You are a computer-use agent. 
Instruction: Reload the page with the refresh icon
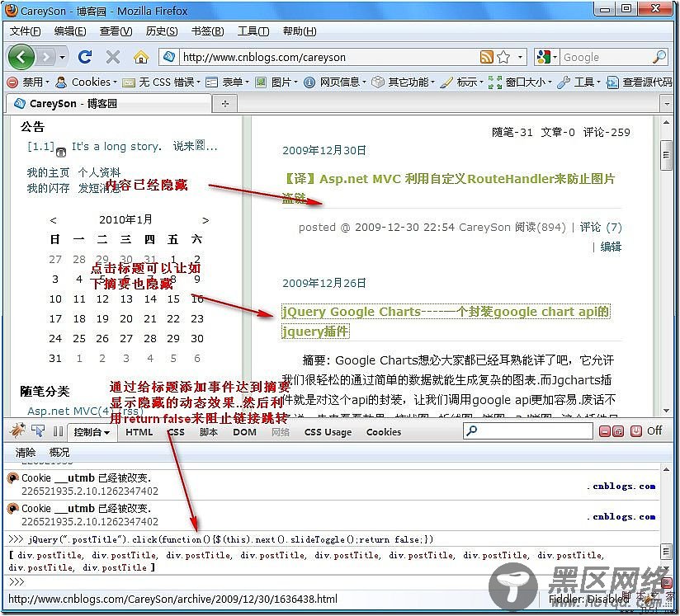pos(85,57)
